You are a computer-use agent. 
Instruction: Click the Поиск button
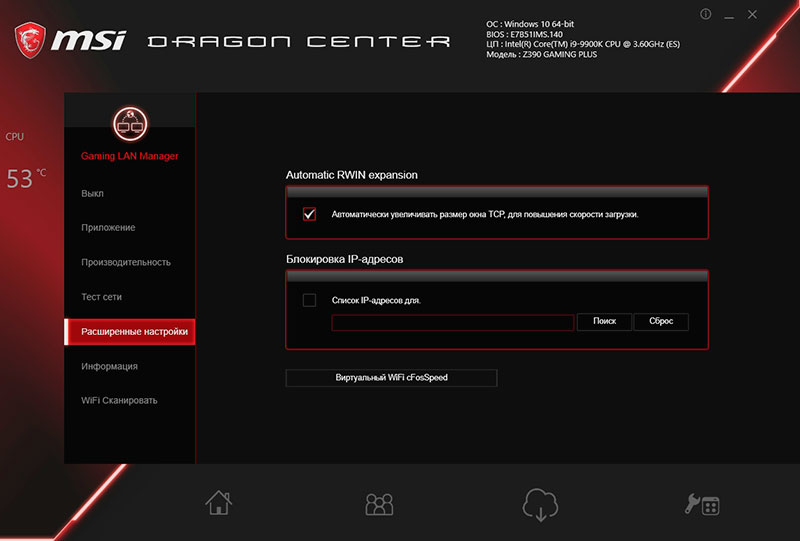click(x=604, y=322)
